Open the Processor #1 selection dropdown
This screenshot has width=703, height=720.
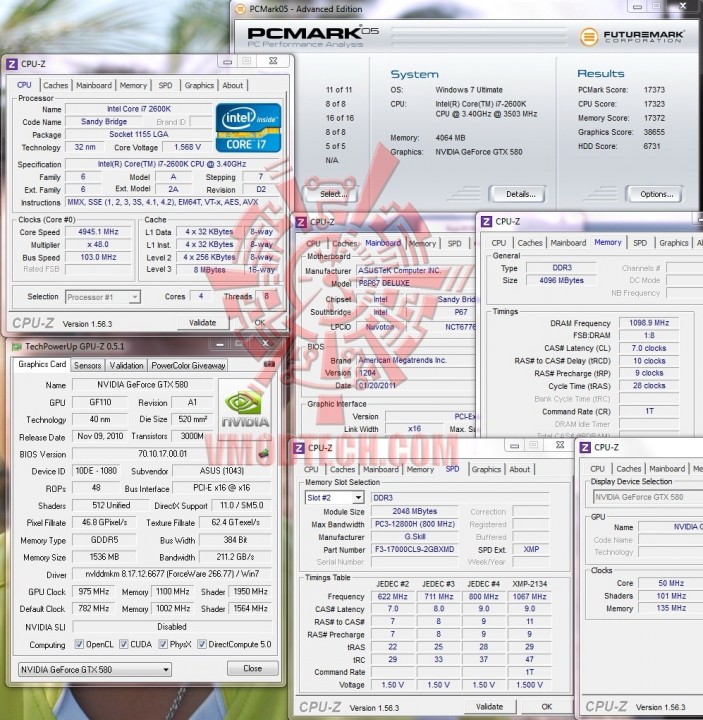(103, 297)
